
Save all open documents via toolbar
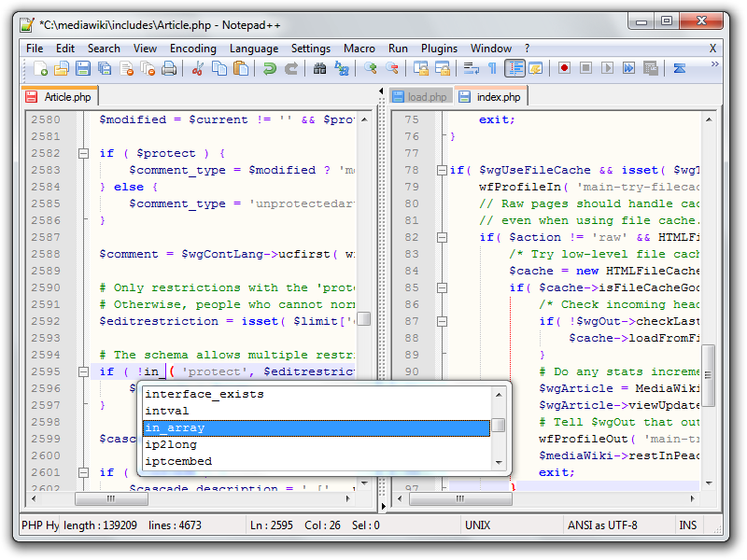pyautogui.click(x=103, y=67)
